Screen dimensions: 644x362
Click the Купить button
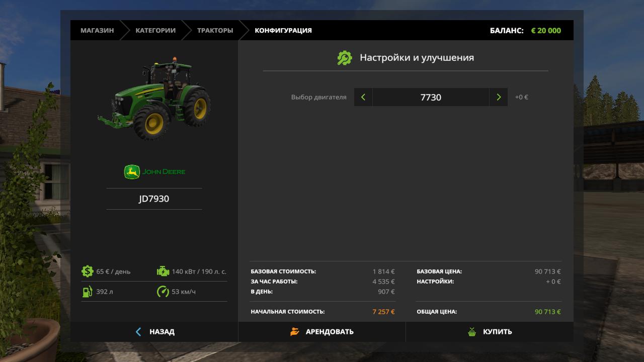point(490,332)
